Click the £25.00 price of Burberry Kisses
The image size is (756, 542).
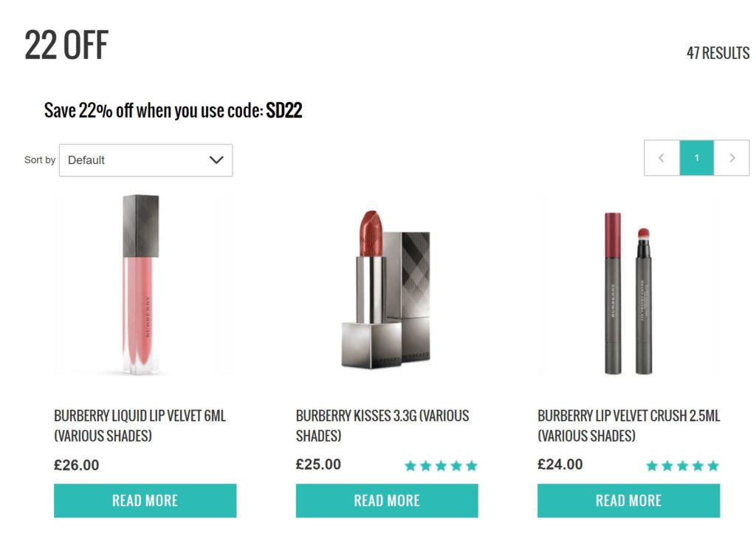(318, 464)
